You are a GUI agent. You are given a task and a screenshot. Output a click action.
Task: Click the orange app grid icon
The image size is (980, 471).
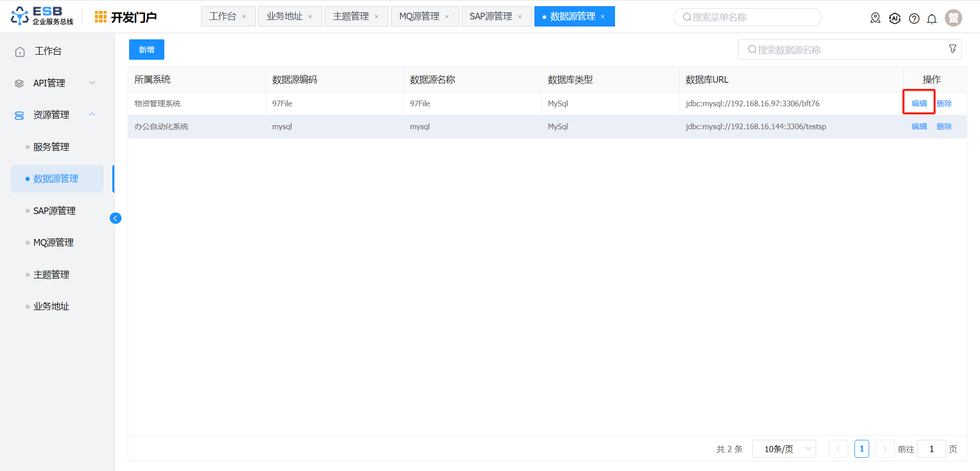coord(101,17)
